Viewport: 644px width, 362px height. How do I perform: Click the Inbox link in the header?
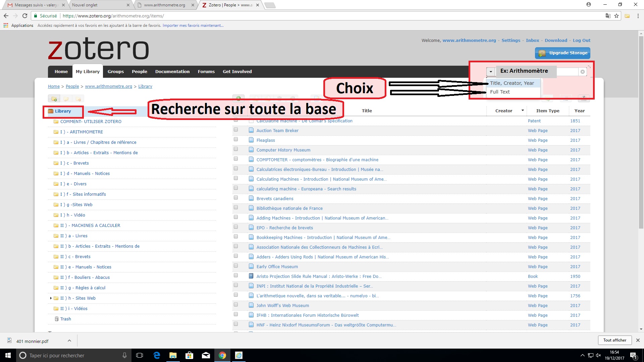(x=533, y=40)
